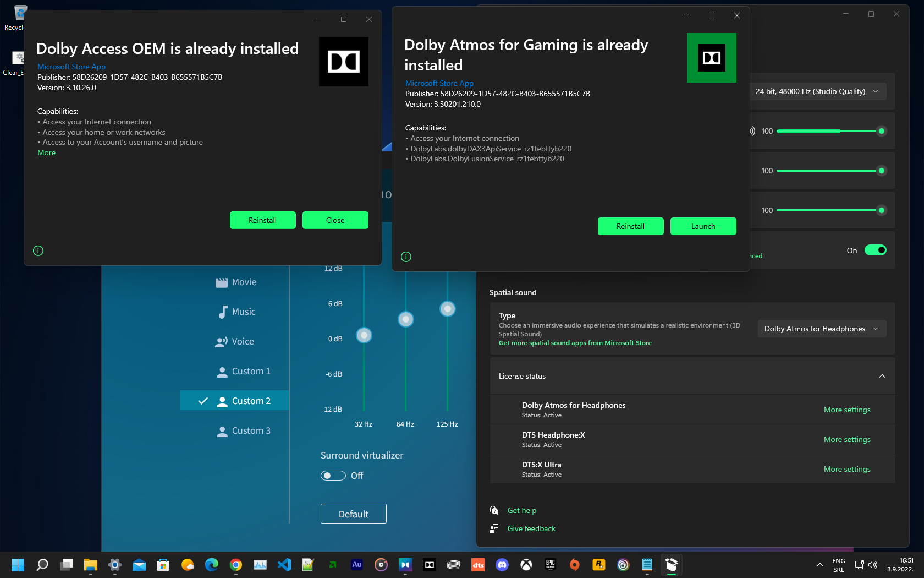Select the Music preset note icon
This screenshot has height=578, width=924.
(x=223, y=312)
